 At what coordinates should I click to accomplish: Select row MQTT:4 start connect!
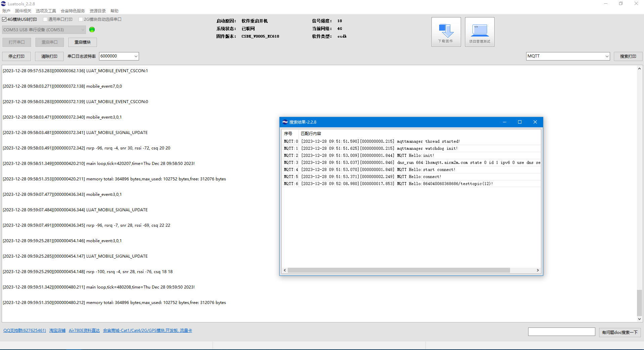pos(411,170)
